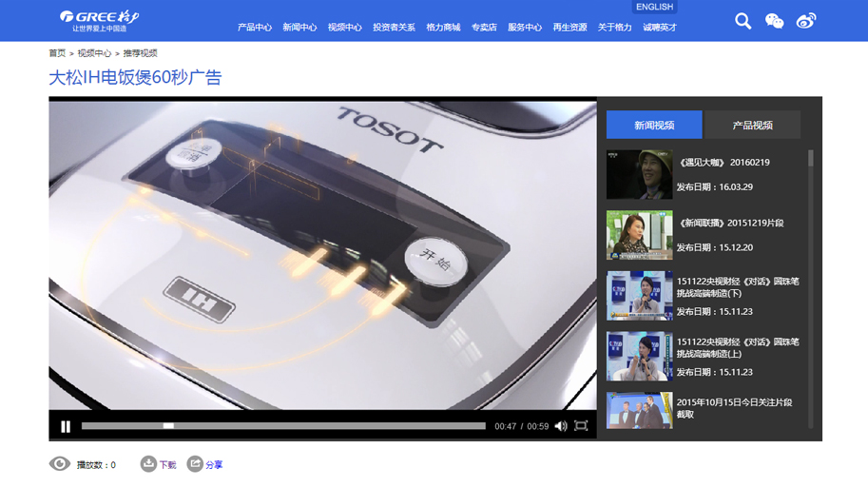Click the page title 大松IH电饭煲60秒广告
Screen dimensions: 868x488
(135, 77)
